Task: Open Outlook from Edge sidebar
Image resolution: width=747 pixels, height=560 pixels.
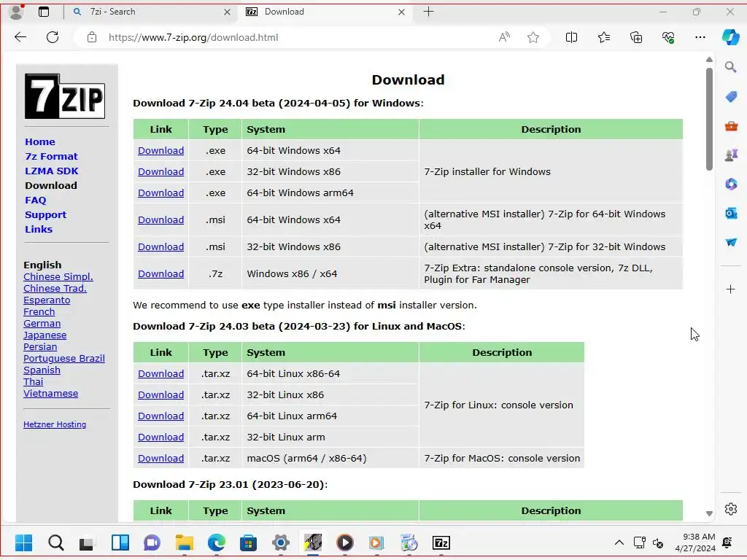Action: tap(731, 213)
